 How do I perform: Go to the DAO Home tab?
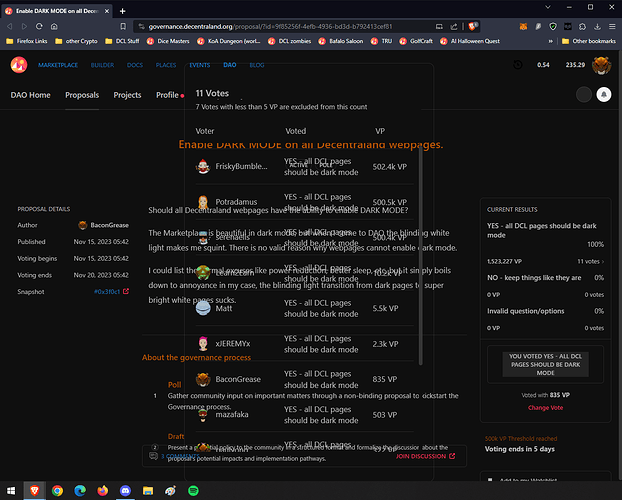[31, 95]
